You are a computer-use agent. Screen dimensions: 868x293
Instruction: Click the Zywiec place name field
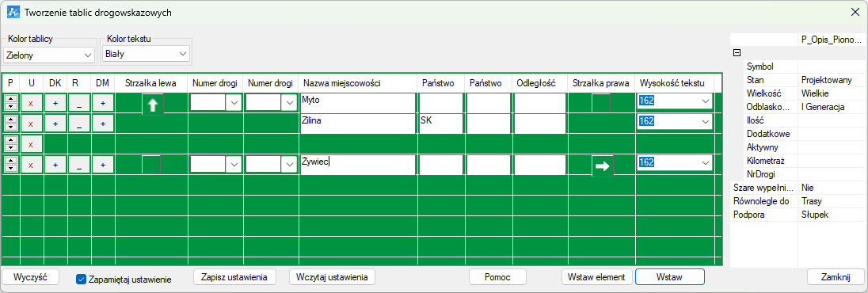358,165
